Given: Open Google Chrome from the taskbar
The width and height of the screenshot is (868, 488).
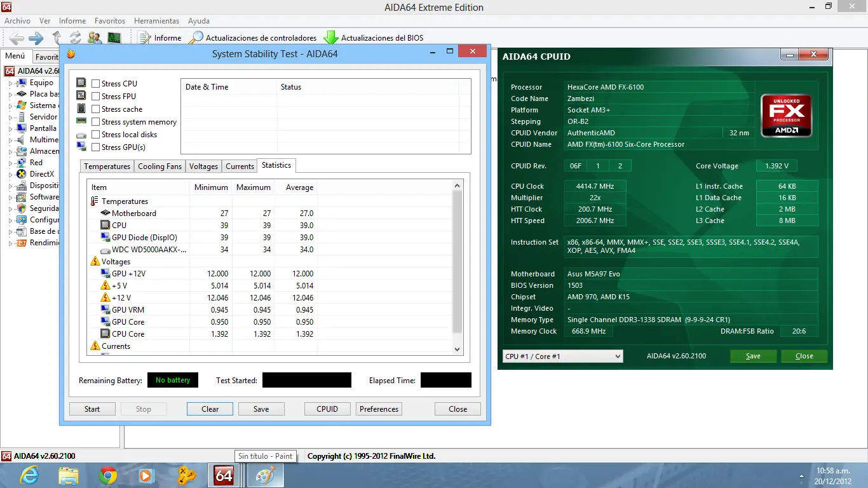Looking at the screenshot, I should click(108, 475).
